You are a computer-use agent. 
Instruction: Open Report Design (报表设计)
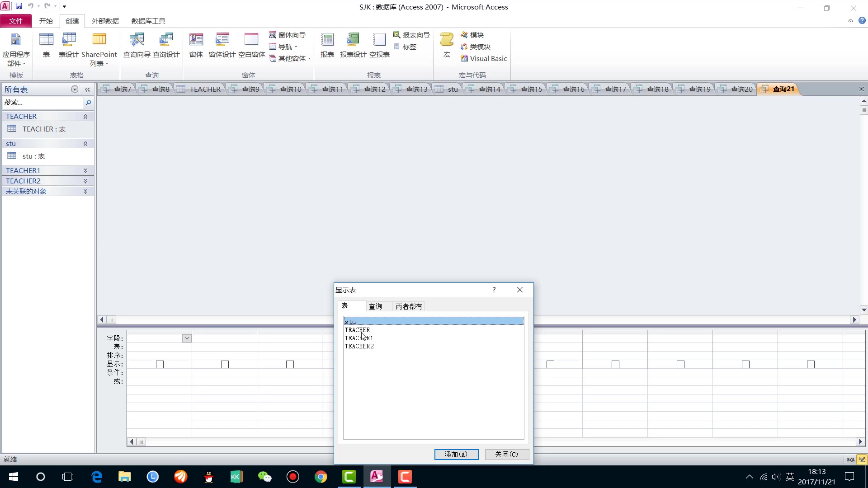[353, 45]
